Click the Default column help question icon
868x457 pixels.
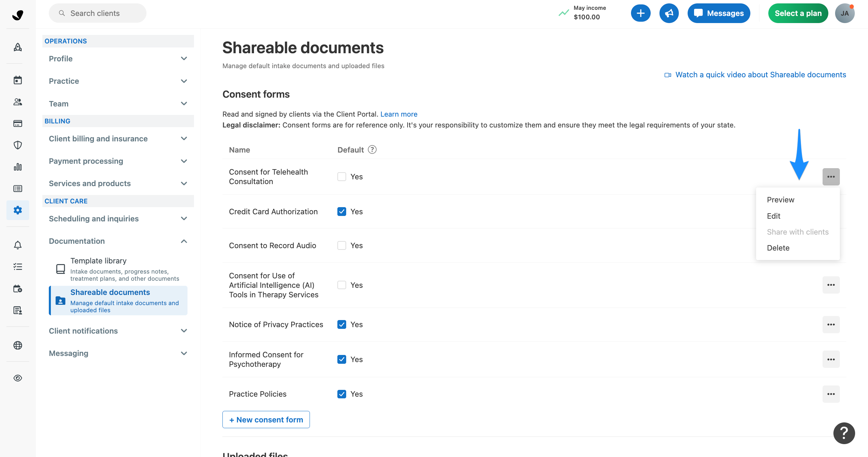(372, 150)
